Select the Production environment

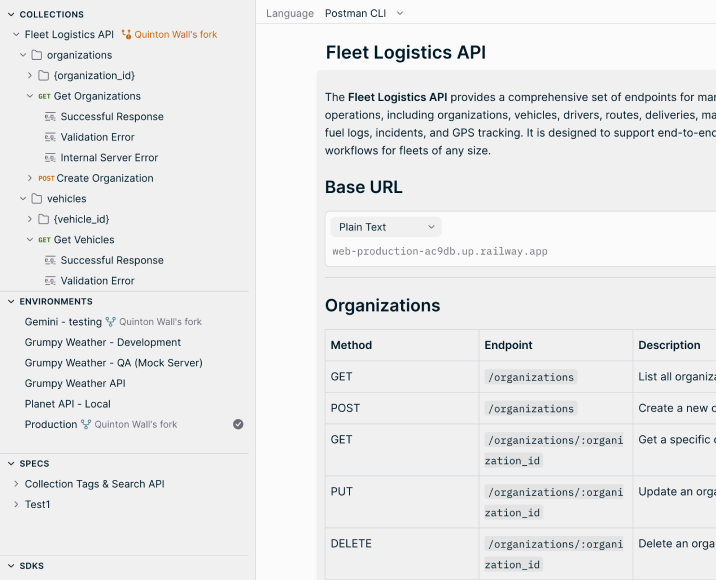51,425
